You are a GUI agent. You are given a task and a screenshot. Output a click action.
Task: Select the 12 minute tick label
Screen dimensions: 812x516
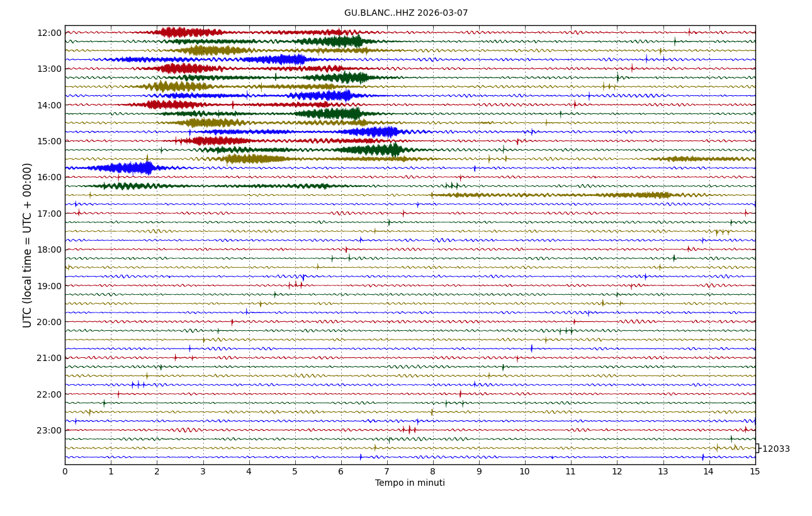616,471
